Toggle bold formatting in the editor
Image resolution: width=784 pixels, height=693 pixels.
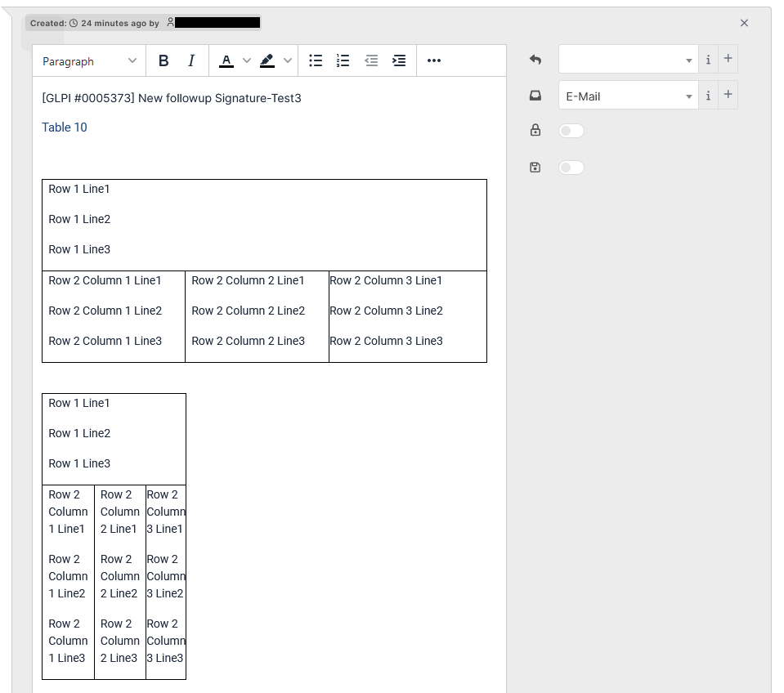coord(164,60)
